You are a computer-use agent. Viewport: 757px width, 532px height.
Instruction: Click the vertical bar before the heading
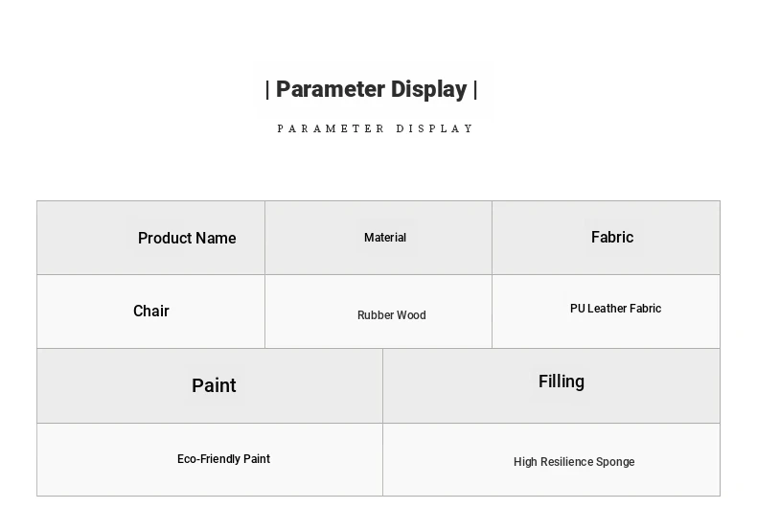click(x=268, y=90)
